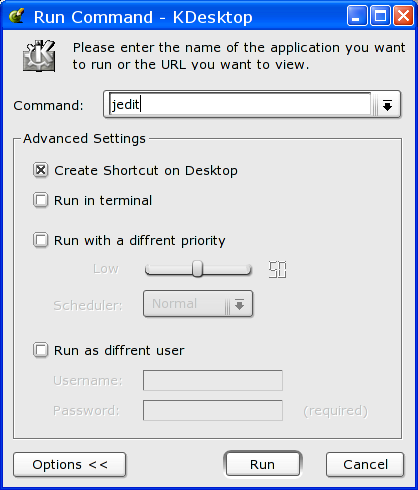Click the priority slider handle
This screenshot has height=490, width=418.
click(197, 269)
